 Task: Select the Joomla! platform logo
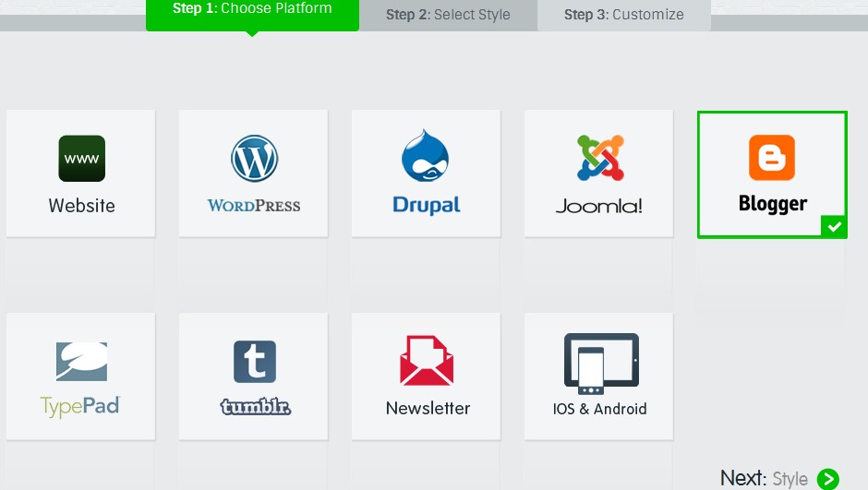(x=600, y=158)
